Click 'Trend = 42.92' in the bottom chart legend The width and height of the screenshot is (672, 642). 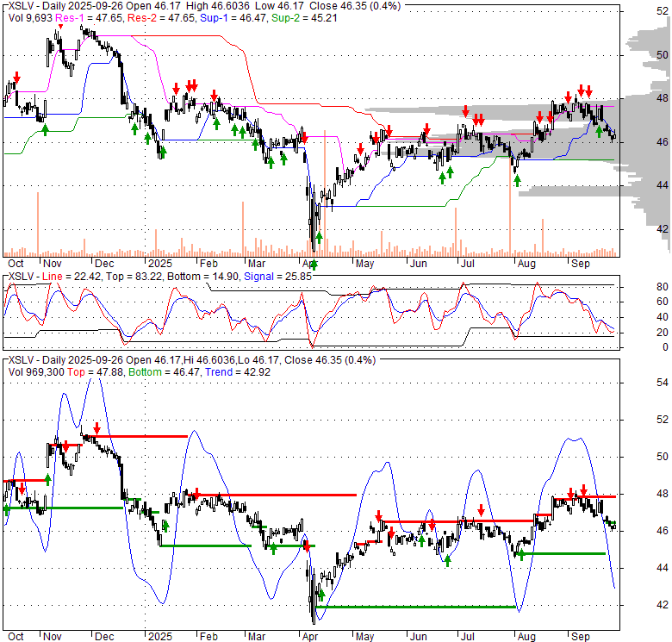click(238, 372)
